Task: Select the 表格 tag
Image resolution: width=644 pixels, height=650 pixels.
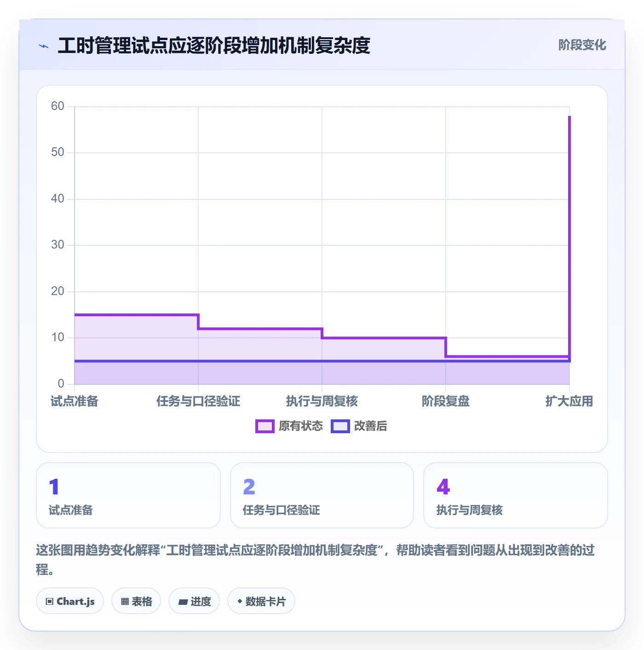Action: click(x=136, y=601)
